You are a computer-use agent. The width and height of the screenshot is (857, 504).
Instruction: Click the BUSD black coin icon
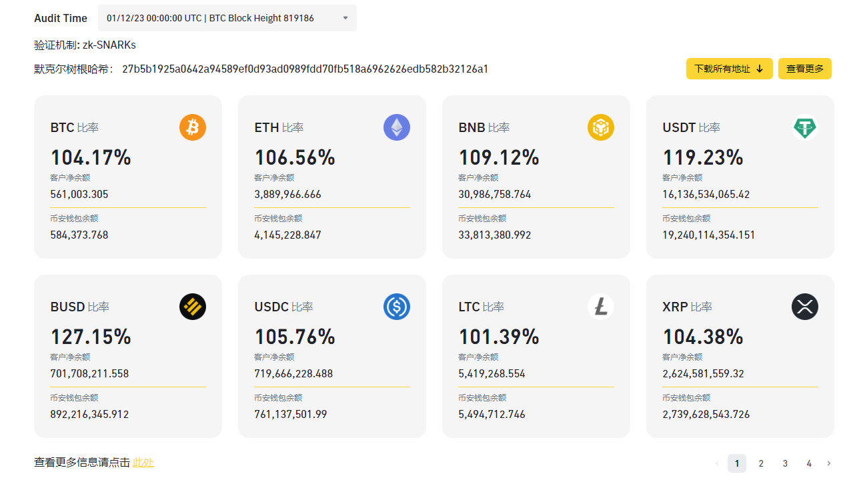coord(193,307)
